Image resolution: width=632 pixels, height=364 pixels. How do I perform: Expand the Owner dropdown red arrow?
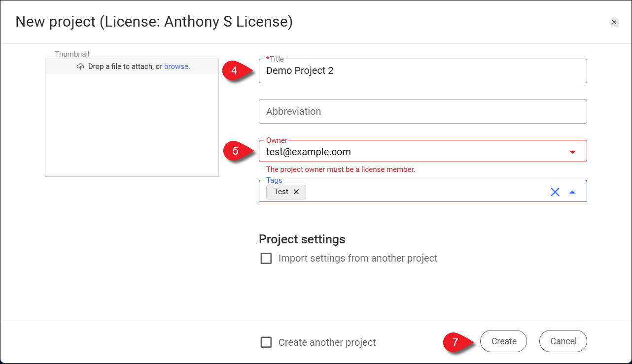click(572, 152)
